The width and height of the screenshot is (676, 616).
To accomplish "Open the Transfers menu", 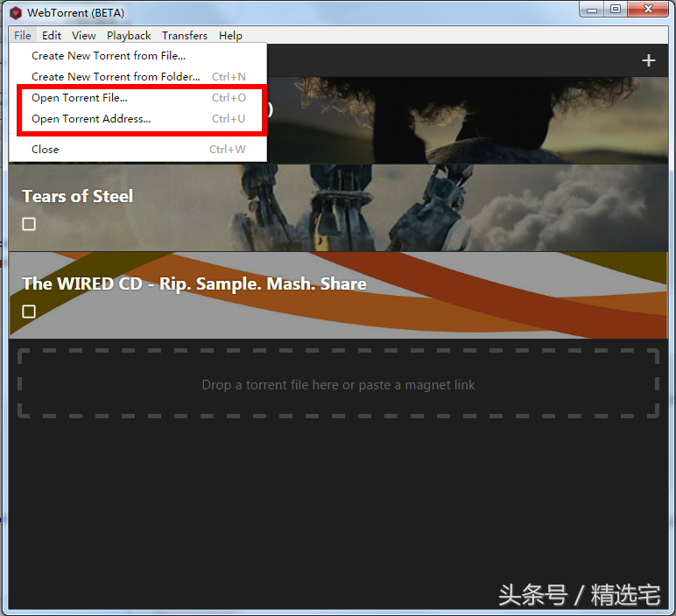I will pyautogui.click(x=185, y=35).
